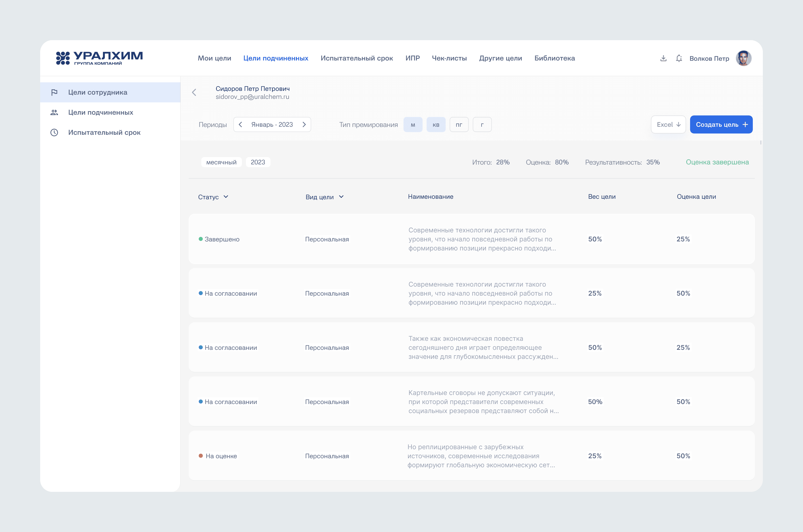Go to previous period before Январь - 2023
This screenshot has width=803, height=532.
[240, 124]
